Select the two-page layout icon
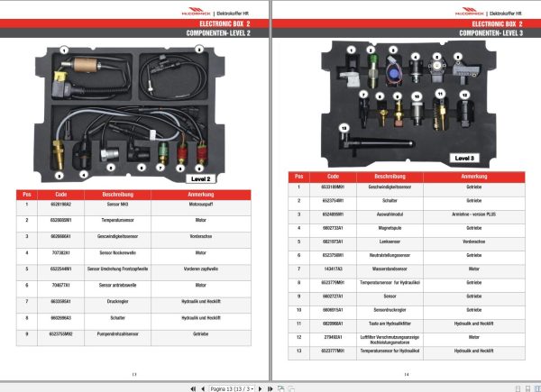 pyautogui.click(x=537, y=389)
